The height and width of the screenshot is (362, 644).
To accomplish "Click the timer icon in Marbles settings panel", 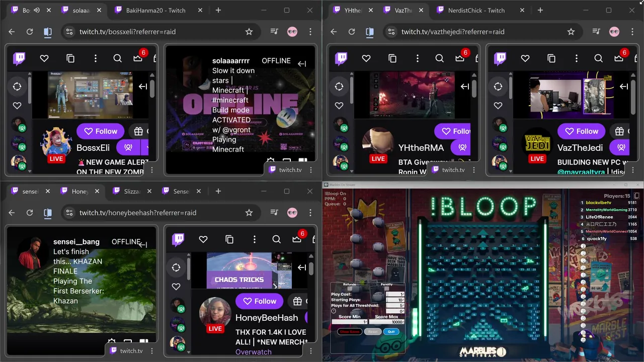I will click(x=334, y=311).
